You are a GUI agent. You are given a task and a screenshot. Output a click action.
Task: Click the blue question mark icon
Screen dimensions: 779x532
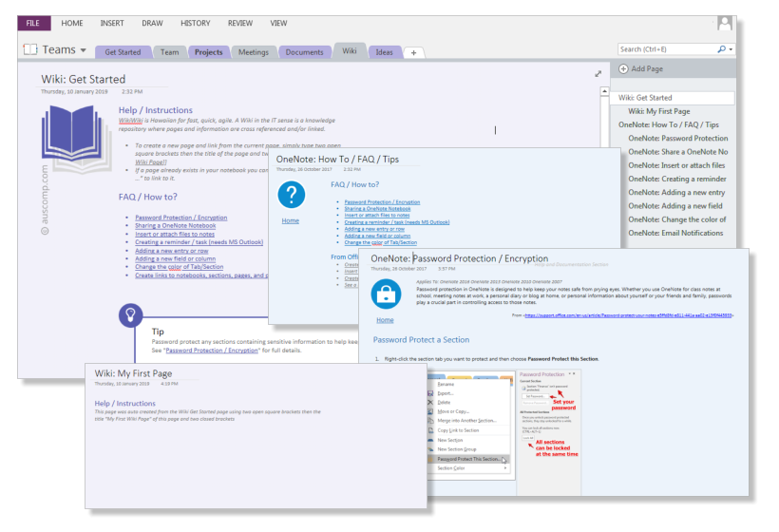pyautogui.click(x=291, y=194)
